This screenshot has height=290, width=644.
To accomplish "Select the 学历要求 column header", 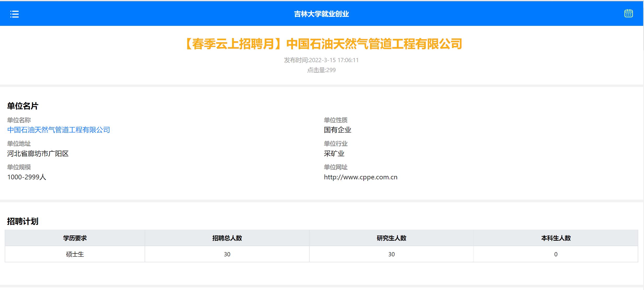I will (x=75, y=238).
